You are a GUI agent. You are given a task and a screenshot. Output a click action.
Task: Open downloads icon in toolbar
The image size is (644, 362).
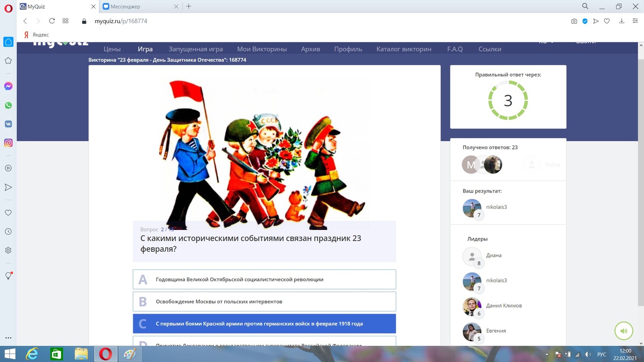coord(621,21)
